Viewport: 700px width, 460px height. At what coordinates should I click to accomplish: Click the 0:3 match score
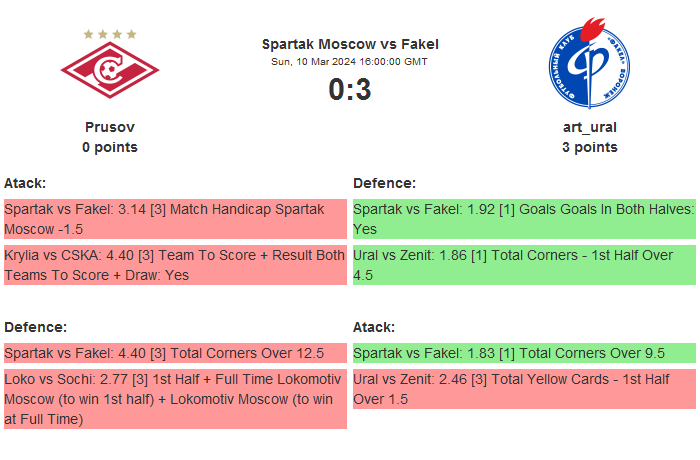[350, 90]
